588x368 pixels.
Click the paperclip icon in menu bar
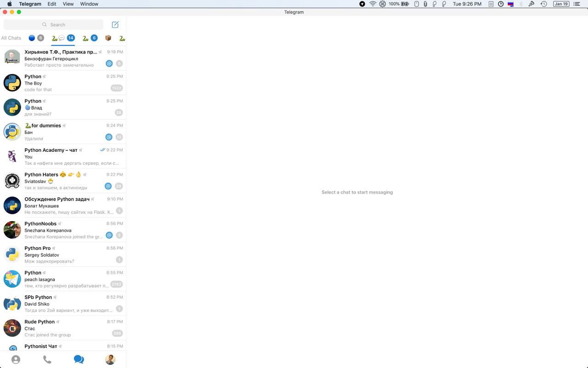(x=425, y=4)
